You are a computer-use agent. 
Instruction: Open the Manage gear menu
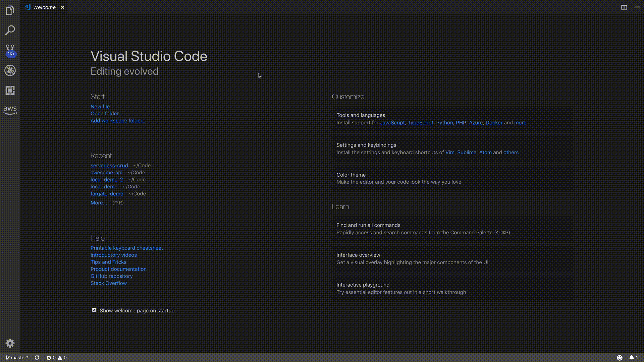click(x=10, y=343)
